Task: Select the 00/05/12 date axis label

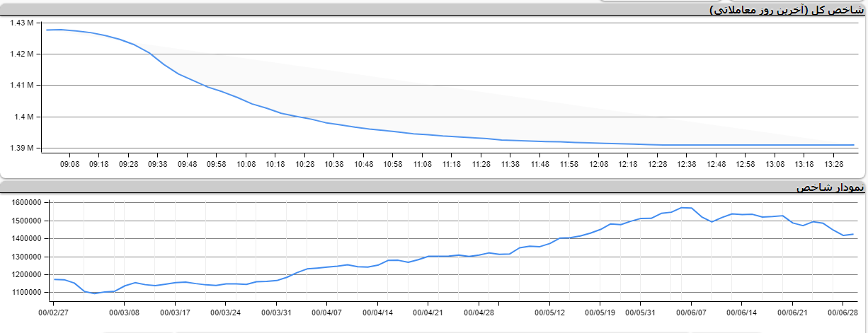Action: [549, 311]
